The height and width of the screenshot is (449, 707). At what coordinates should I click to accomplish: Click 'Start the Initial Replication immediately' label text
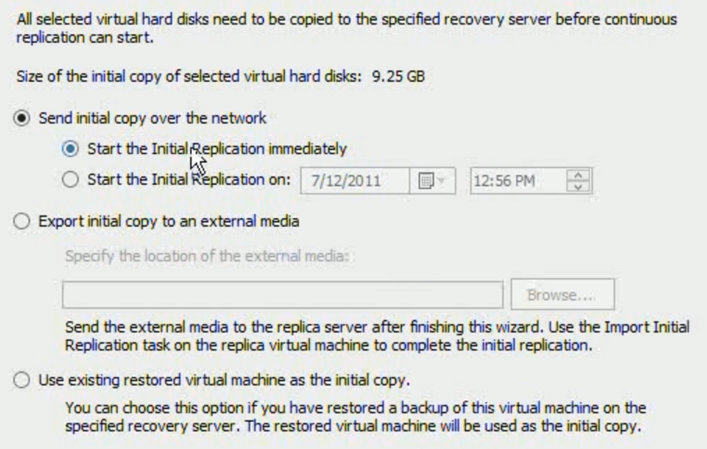[x=217, y=149]
